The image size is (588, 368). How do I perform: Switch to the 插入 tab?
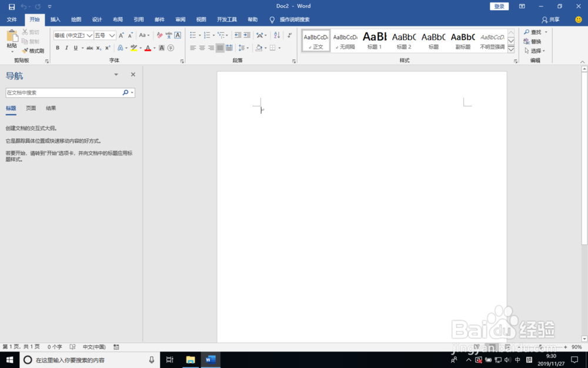click(55, 19)
